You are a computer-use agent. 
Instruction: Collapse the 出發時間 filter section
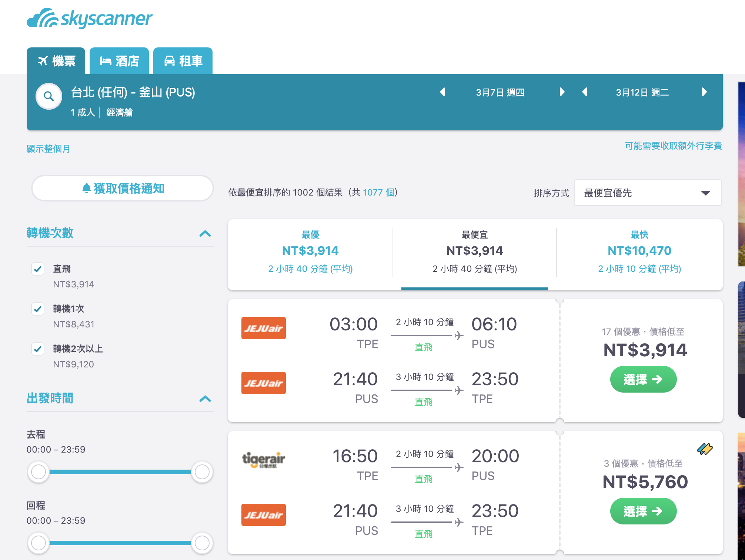pyautogui.click(x=205, y=399)
